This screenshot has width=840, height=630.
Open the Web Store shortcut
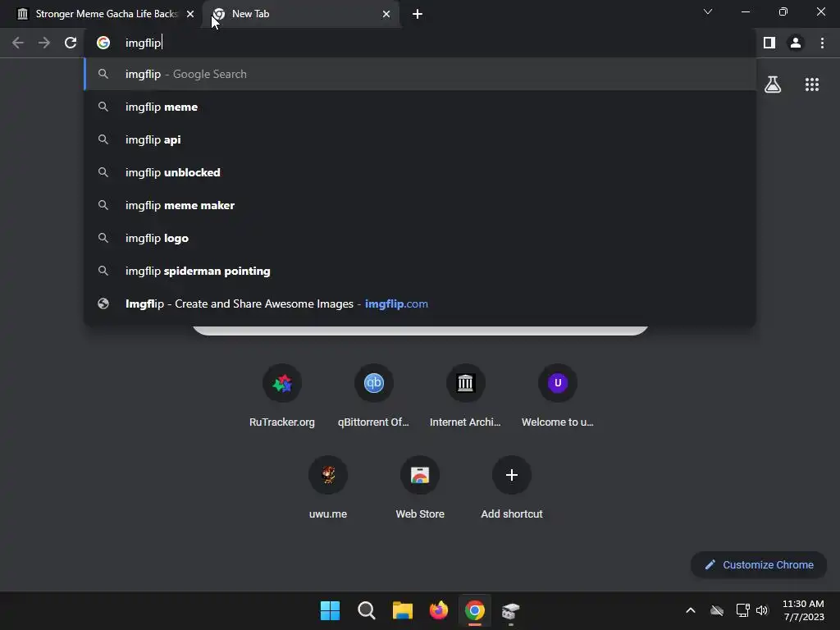click(419, 487)
